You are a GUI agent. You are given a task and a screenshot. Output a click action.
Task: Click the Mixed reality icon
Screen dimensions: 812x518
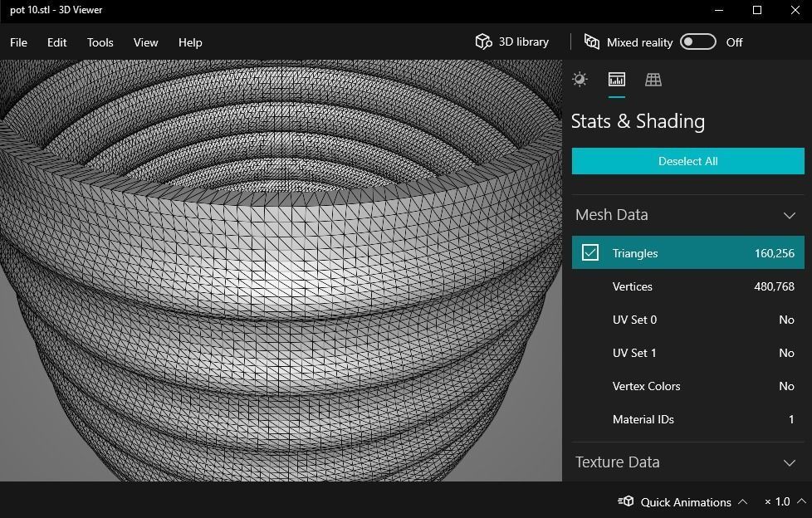(592, 42)
